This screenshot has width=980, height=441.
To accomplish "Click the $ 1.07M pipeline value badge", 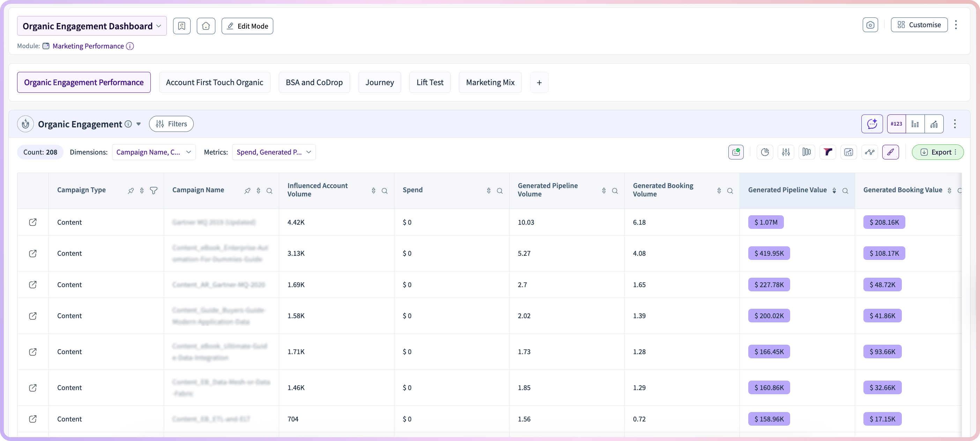I will pyautogui.click(x=765, y=222).
